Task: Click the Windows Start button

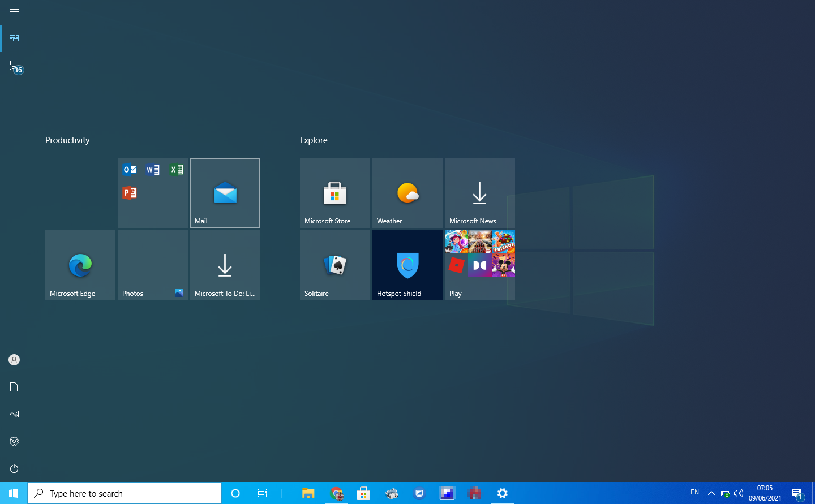Action: pos(14,493)
